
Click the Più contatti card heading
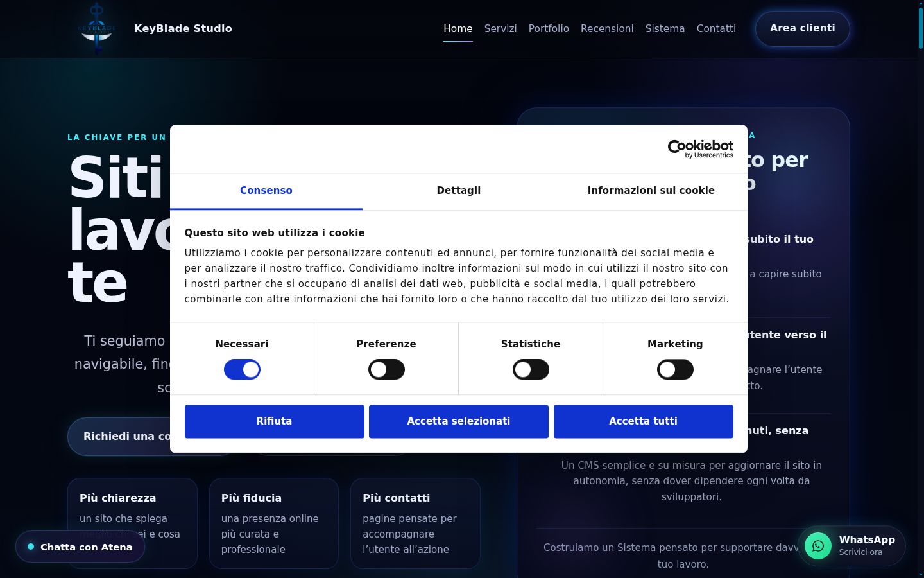point(397,498)
